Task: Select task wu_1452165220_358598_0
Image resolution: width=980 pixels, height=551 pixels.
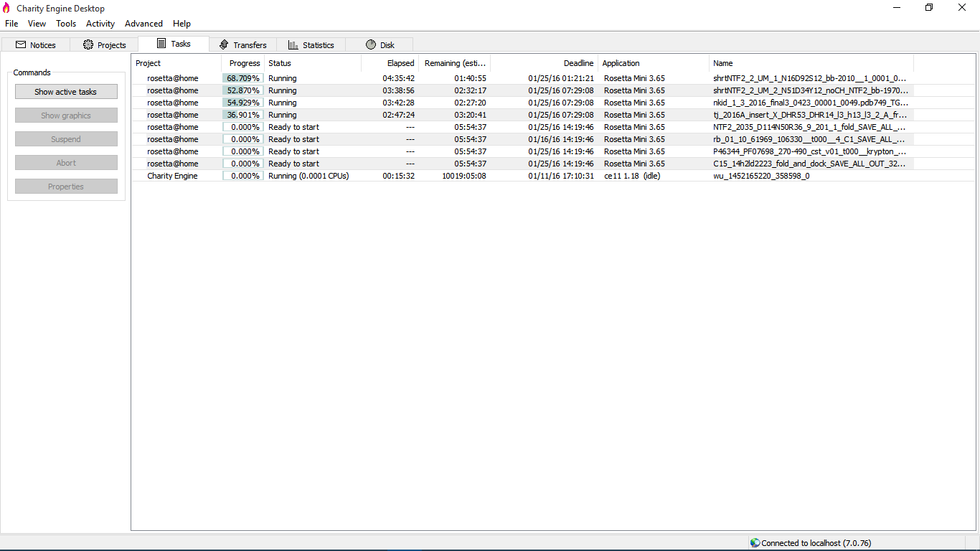Action: click(x=761, y=176)
